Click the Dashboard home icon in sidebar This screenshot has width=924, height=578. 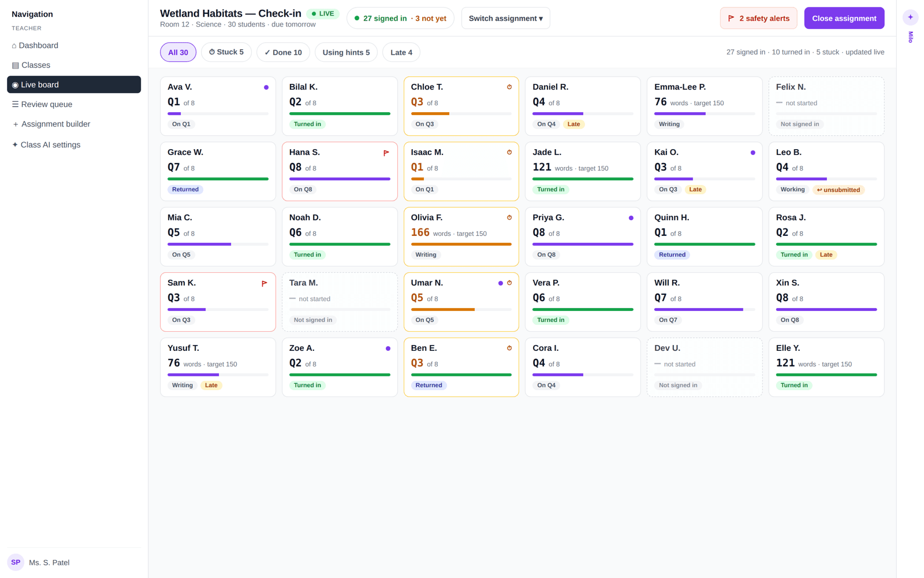pyautogui.click(x=14, y=46)
